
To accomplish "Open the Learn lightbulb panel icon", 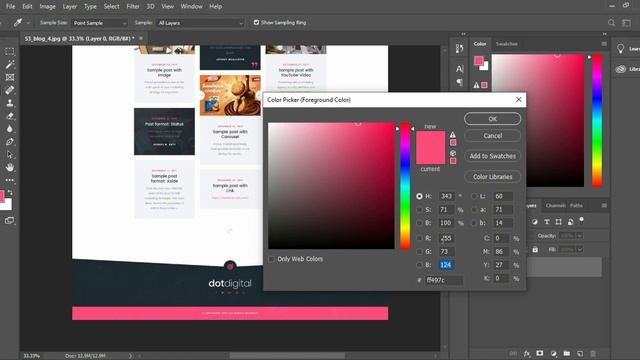I will (620, 49).
